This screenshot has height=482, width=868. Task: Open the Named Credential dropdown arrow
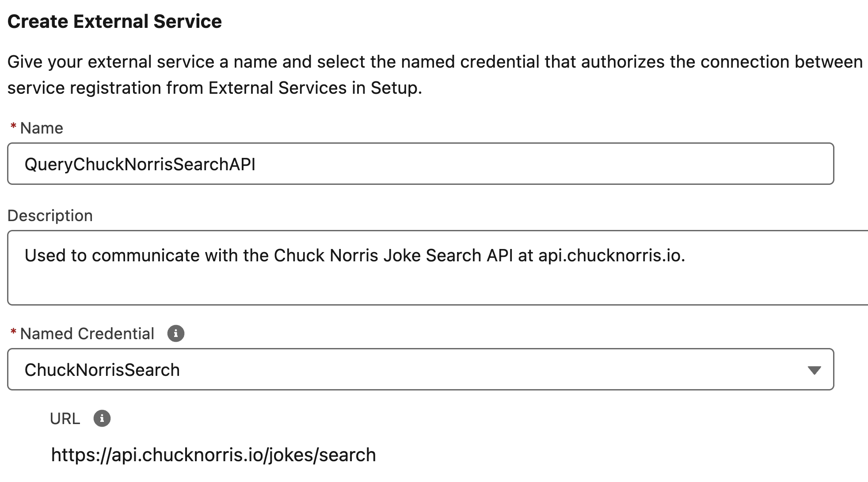[814, 370]
